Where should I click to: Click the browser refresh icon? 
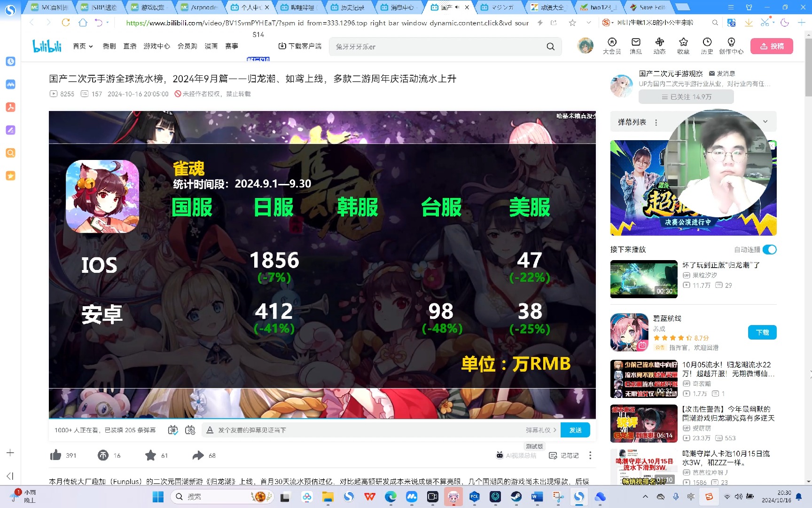(66, 23)
